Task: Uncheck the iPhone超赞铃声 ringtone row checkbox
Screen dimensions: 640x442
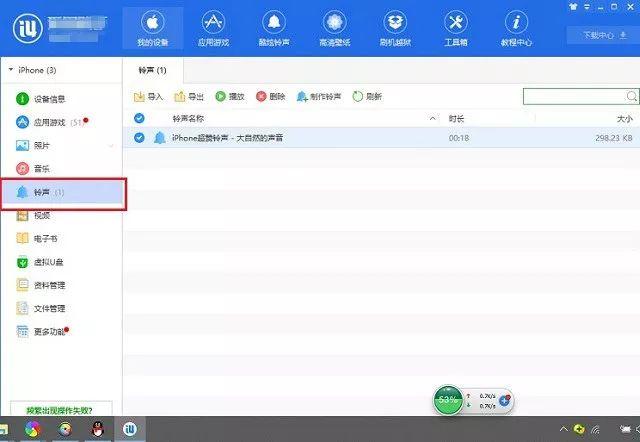Action: pyautogui.click(x=139, y=138)
